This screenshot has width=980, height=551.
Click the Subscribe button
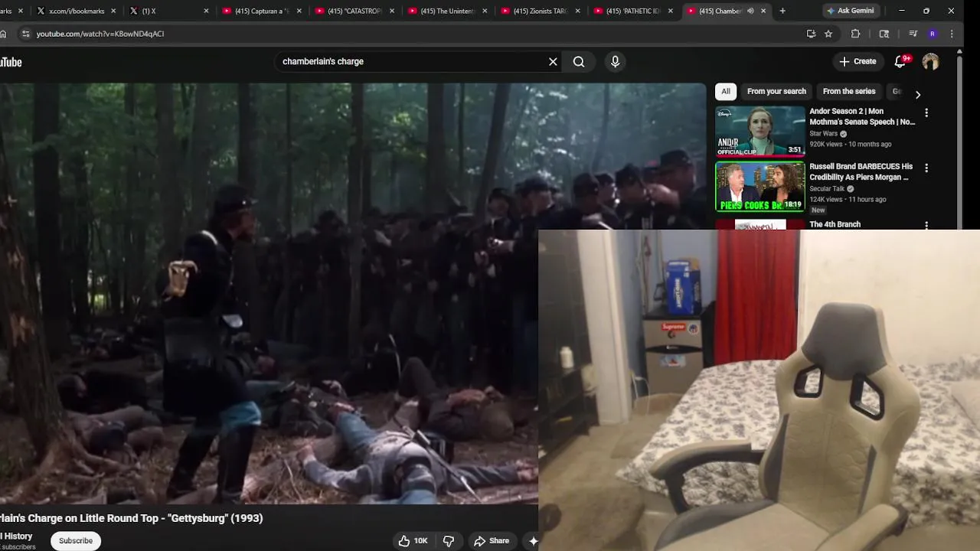point(76,541)
